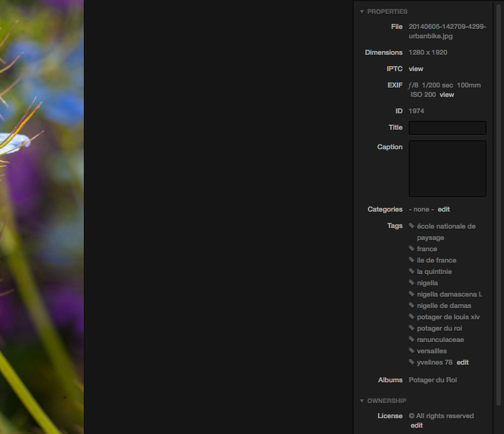Click the PROPERTIES section header
The image size is (504, 434).
(x=387, y=12)
